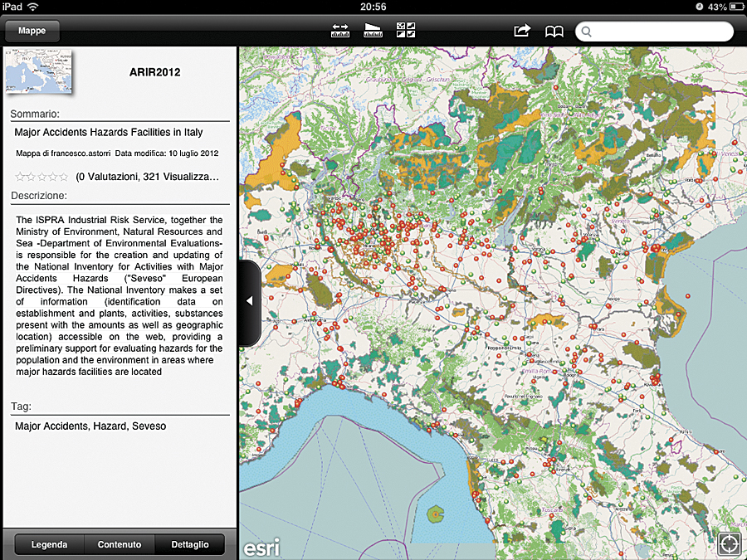Open the Mappe button
This screenshot has height=560, width=747.
point(32,31)
